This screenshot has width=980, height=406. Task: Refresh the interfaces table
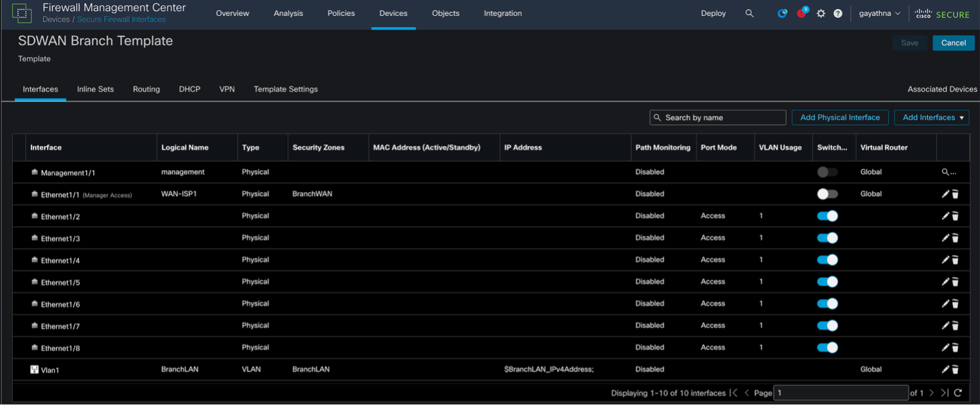coord(958,393)
